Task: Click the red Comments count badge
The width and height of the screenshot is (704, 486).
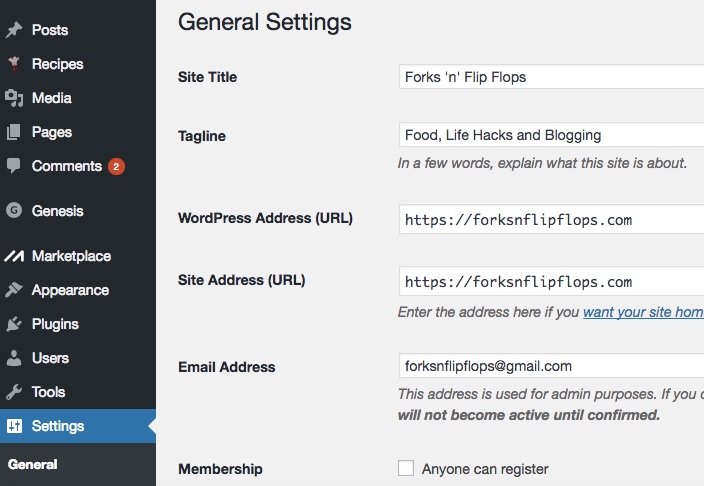Action: click(x=116, y=167)
